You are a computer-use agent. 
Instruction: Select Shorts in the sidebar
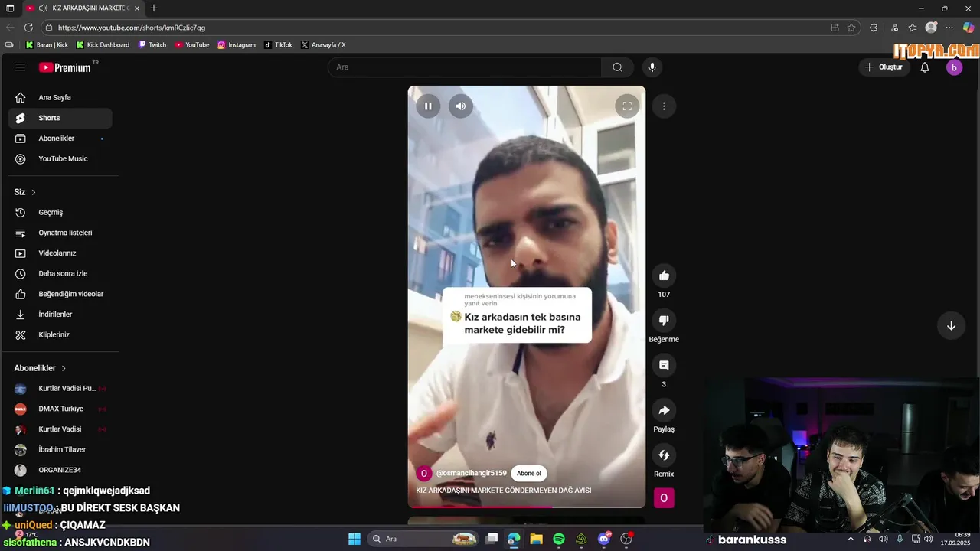coord(60,118)
